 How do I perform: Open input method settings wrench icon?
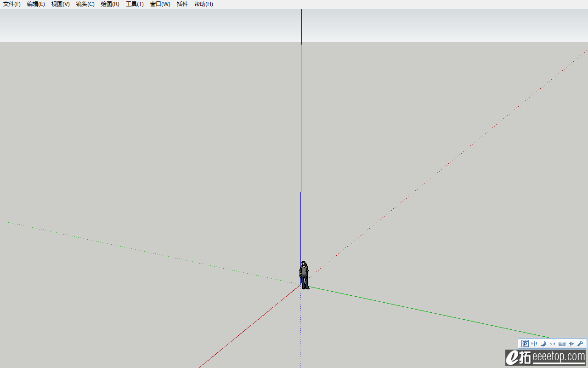(580, 344)
